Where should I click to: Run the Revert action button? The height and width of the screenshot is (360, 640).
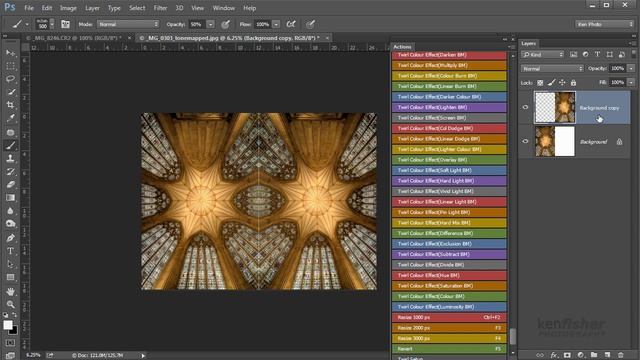tap(449, 349)
